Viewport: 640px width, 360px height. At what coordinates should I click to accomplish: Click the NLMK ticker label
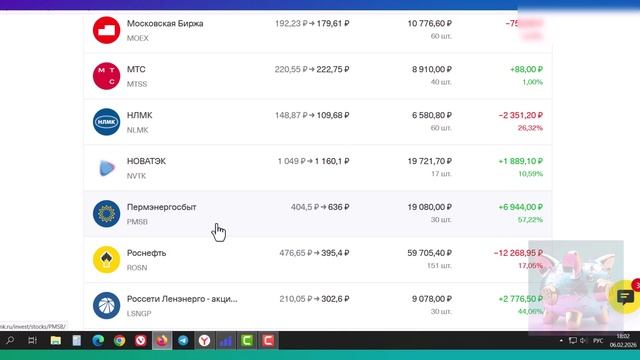(x=137, y=130)
